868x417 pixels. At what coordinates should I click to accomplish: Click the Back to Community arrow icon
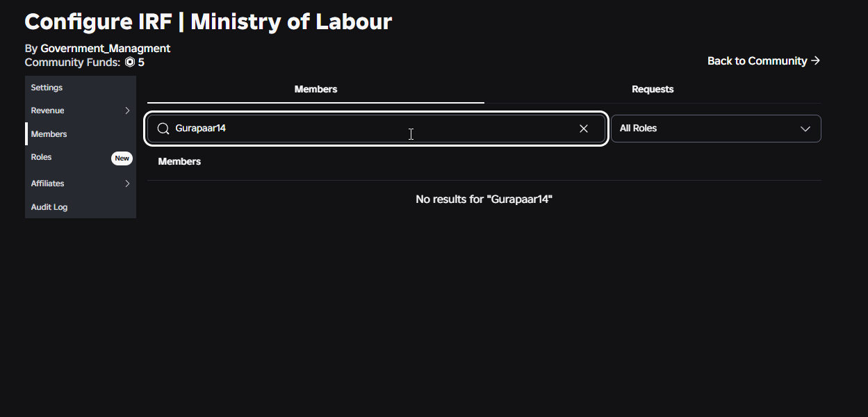(x=816, y=60)
